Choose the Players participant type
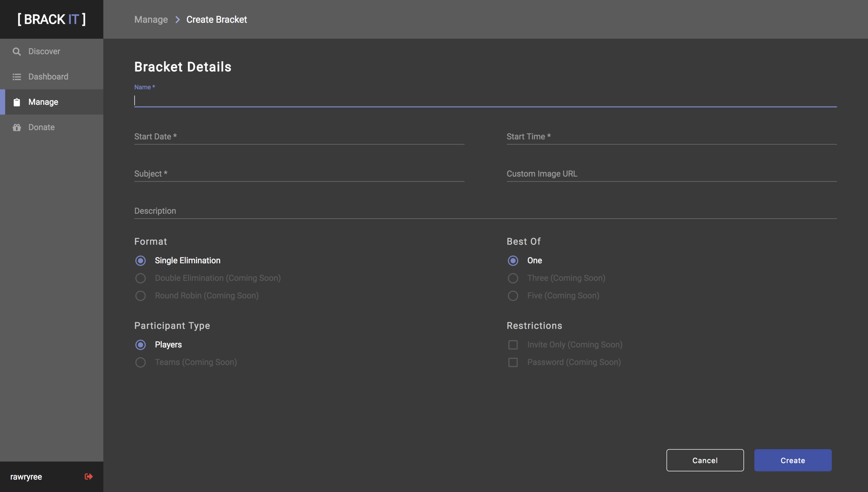The width and height of the screenshot is (868, 492). coord(140,345)
